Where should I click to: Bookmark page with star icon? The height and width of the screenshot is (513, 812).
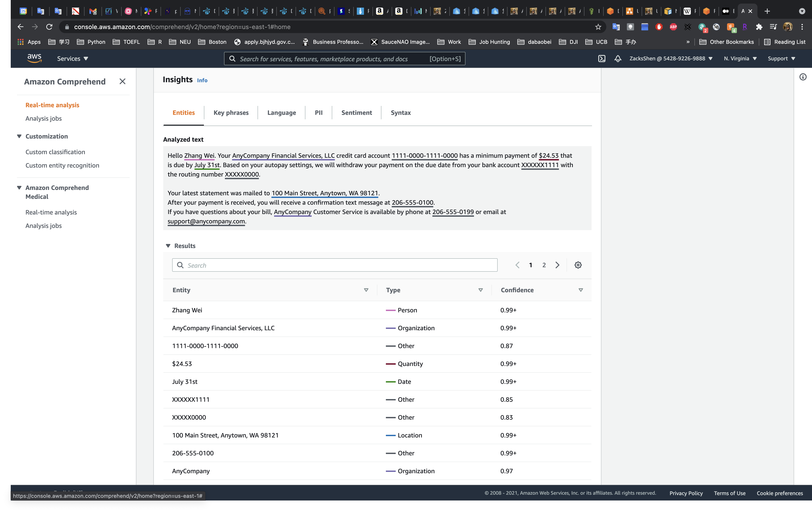pos(598,27)
